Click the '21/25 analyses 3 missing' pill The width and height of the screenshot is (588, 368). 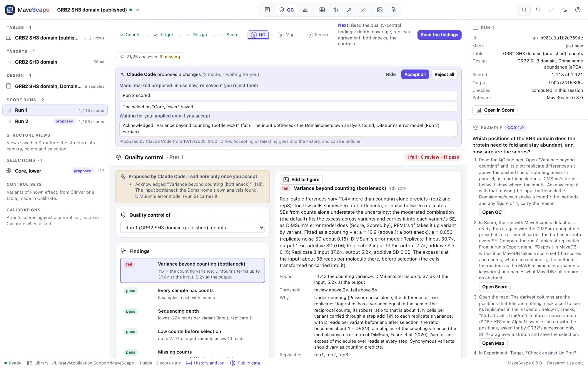tap(150, 57)
